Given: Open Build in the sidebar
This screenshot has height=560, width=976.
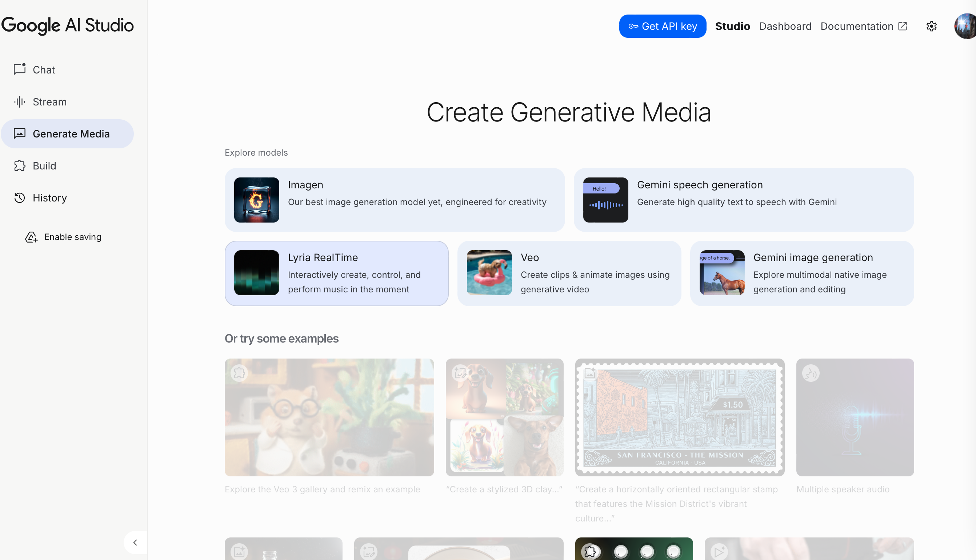Looking at the screenshot, I should click(x=67, y=166).
